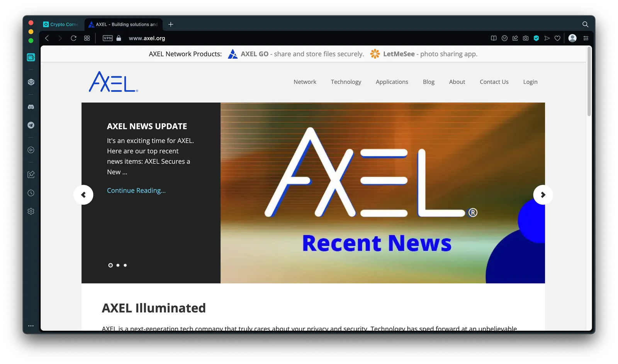This screenshot has width=618, height=364.
Task: Select the second carousel dot
Action: pyautogui.click(x=118, y=265)
